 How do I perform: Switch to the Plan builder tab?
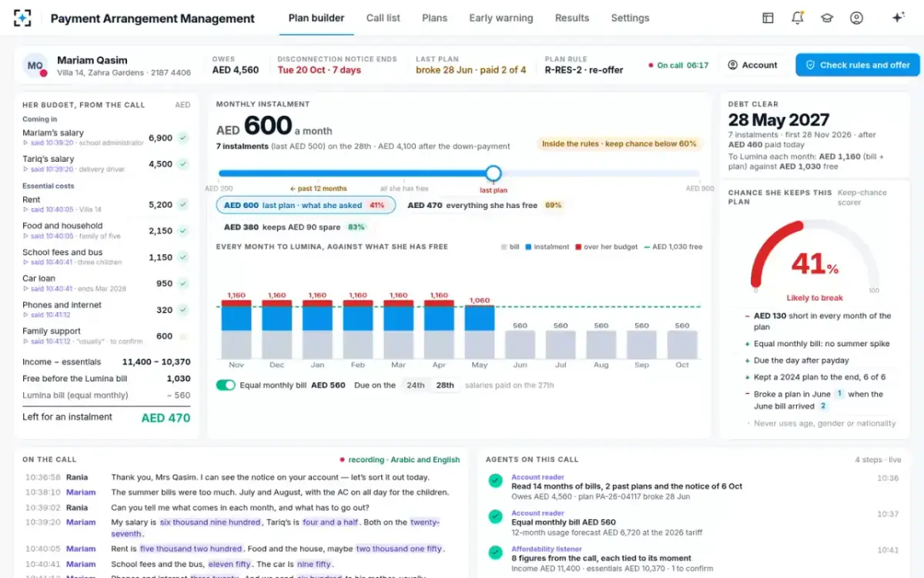click(316, 18)
